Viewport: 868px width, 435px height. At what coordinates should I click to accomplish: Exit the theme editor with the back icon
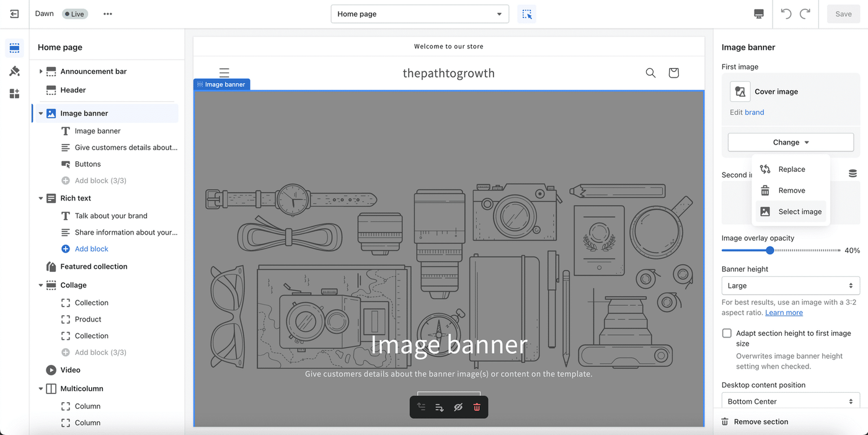click(x=14, y=14)
